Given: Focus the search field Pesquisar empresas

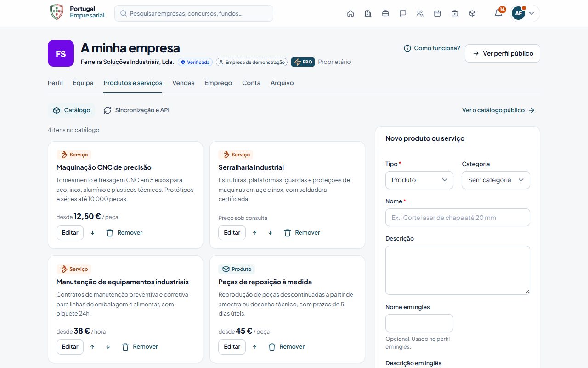Looking at the screenshot, I should 194,13.
